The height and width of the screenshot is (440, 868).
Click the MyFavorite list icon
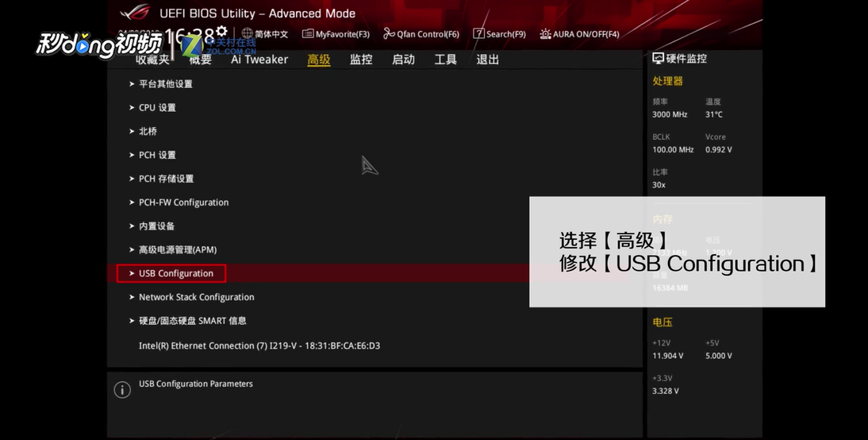[308, 34]
